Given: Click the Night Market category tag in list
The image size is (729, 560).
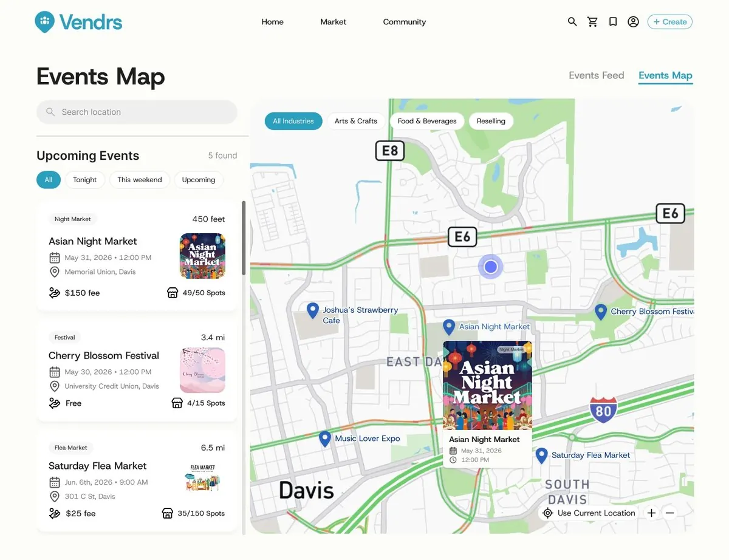Looking at the screenshot, I should (72, 219).
